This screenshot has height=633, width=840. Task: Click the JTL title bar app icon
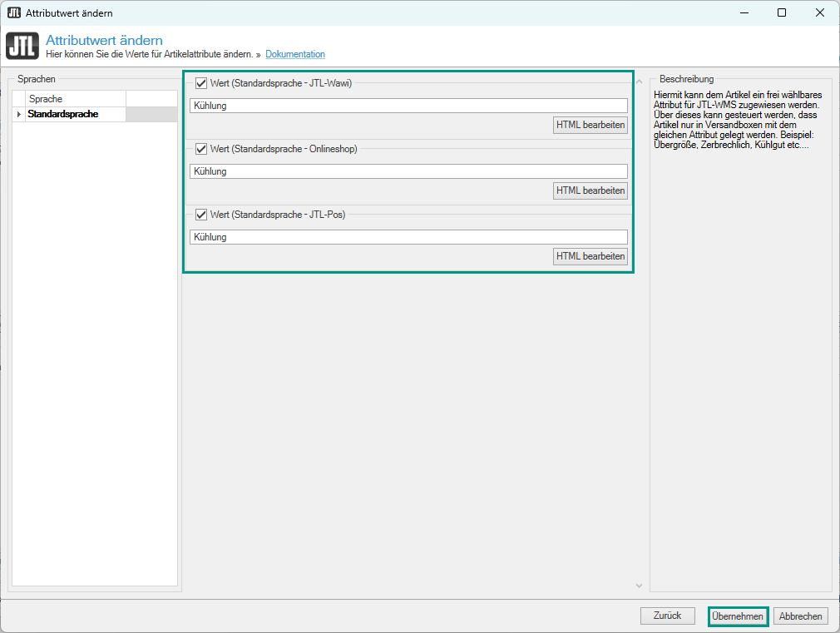[13, 12]
